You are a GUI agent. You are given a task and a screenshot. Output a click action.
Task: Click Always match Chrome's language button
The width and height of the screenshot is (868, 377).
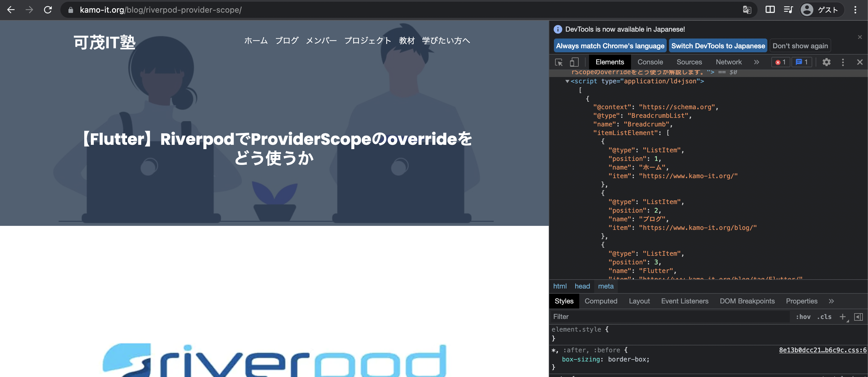coord(609,46)
